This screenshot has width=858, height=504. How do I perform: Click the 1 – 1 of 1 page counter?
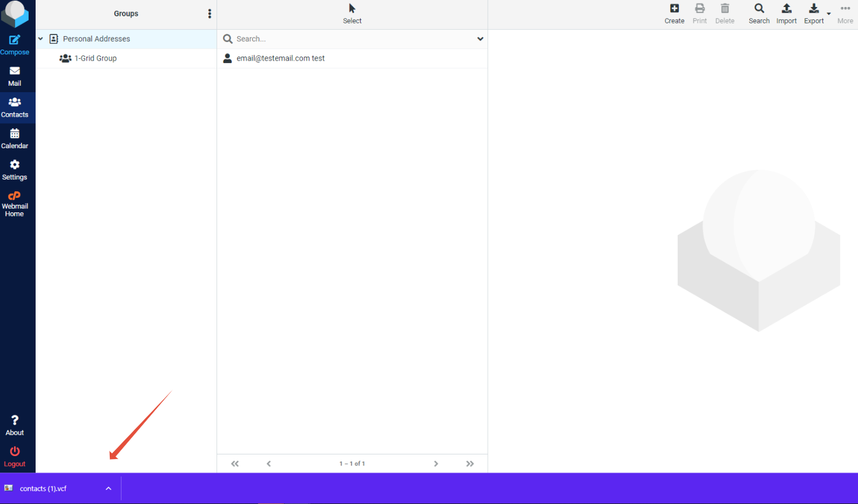pos(352,464)
